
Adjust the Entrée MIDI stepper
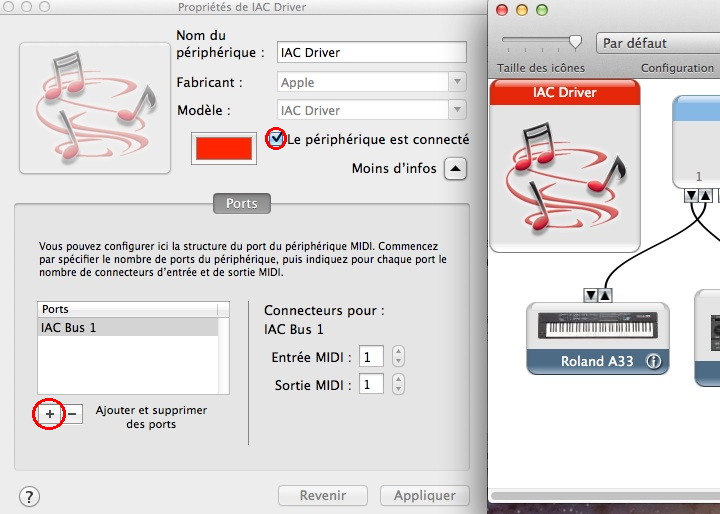click(x=398, y=356)
